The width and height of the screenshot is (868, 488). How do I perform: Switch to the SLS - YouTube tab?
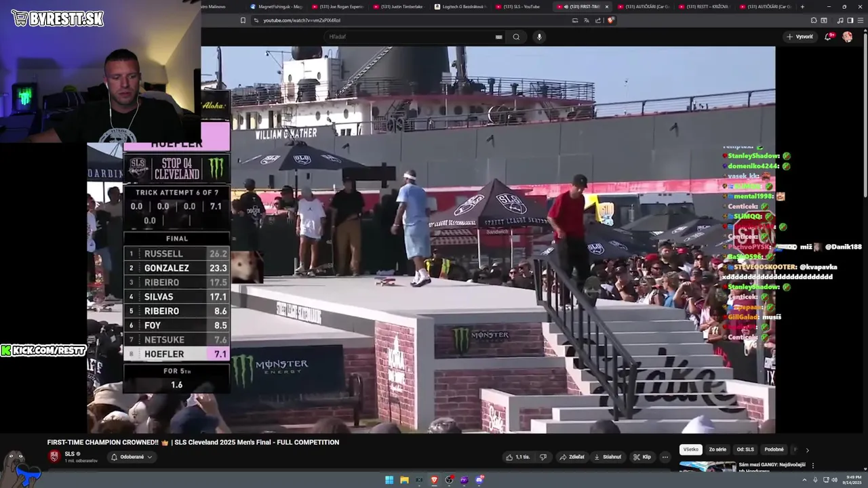click(x=521, y=7)
